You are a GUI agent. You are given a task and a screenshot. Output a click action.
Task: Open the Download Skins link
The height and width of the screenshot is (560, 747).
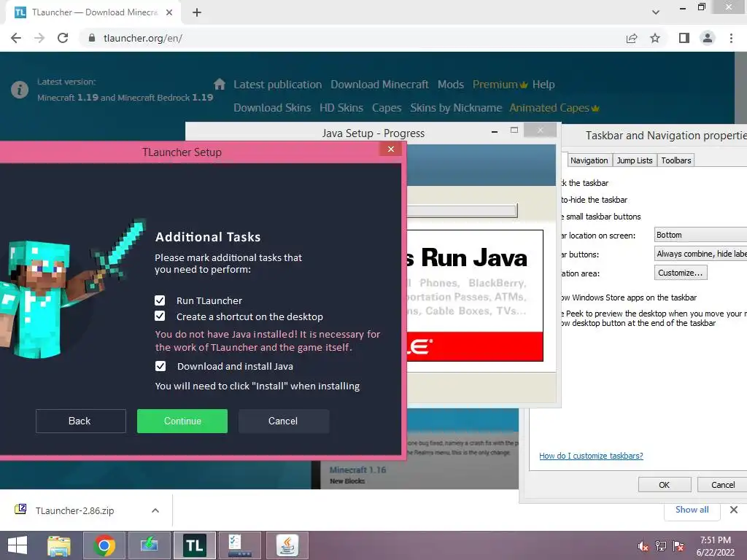pos(272,108)
